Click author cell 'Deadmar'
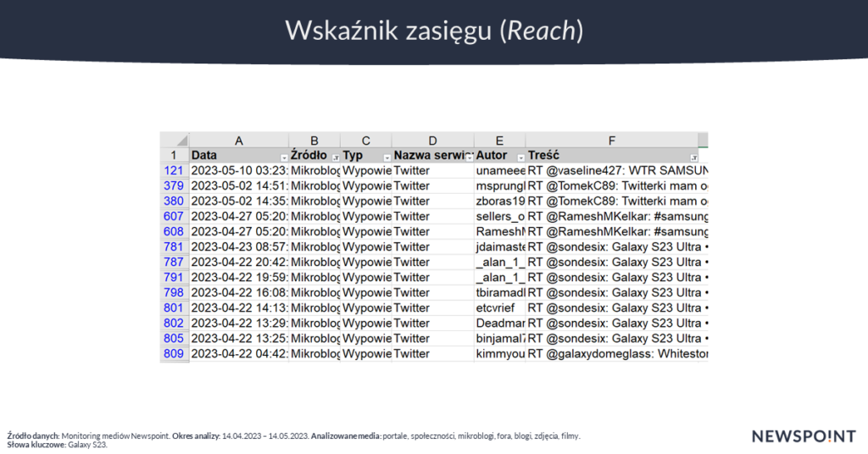Screen dimensions: 868x454 pos(500,323)
